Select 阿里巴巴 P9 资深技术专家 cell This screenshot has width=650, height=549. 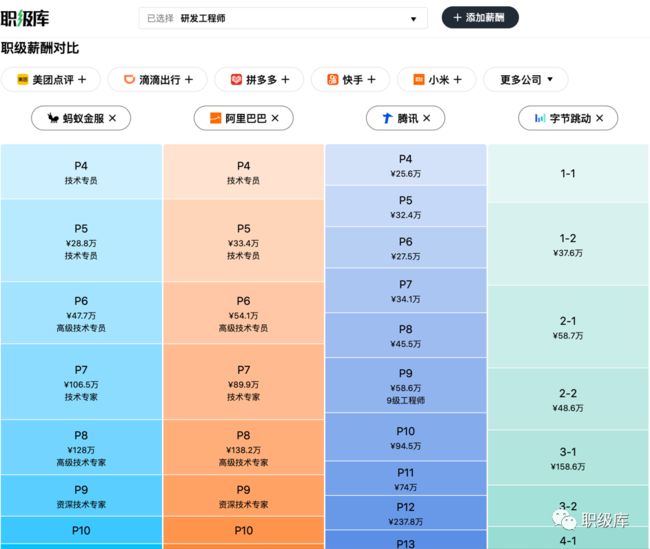coord(244,496)
